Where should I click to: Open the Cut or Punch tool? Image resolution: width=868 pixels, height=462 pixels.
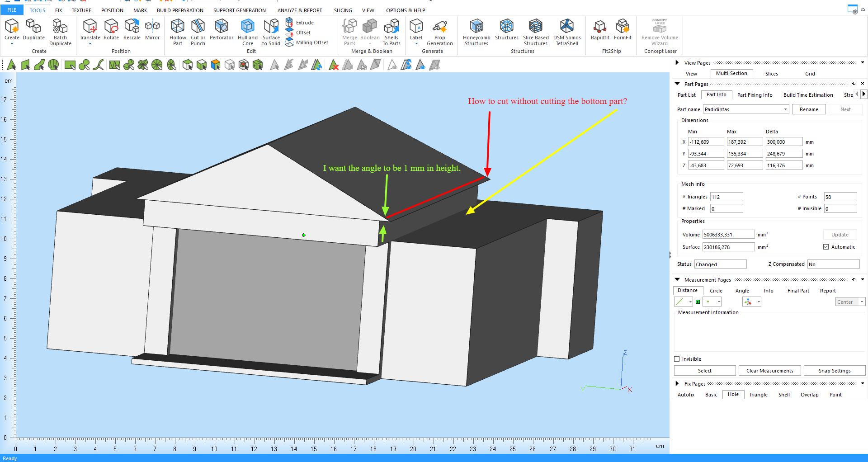198,32
